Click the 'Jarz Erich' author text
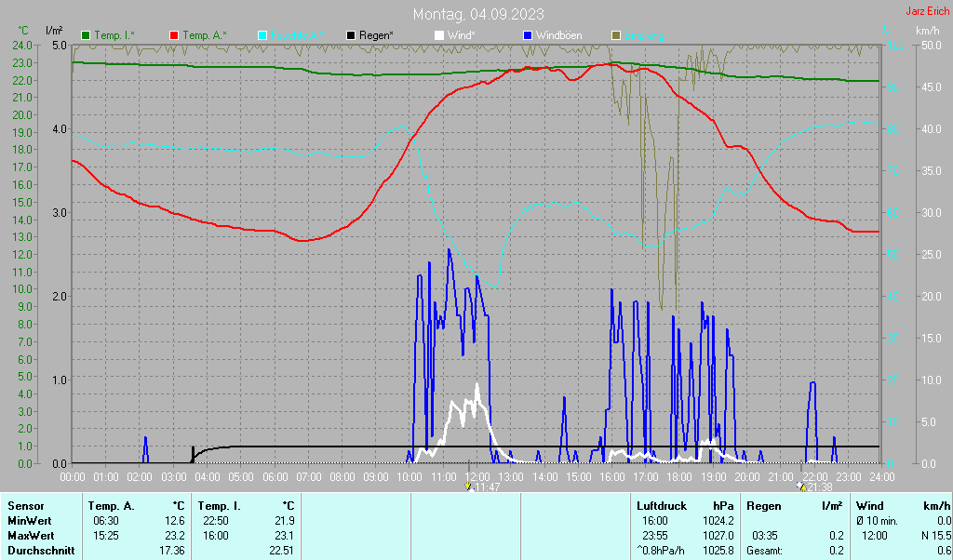The width and height of the screenshot is (953, 560). (x=928, y=11)
